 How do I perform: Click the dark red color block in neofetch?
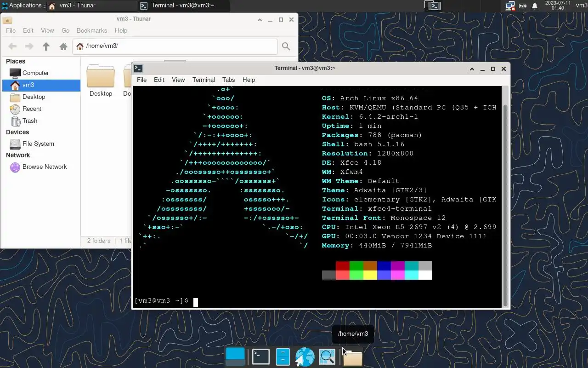pos(342,266)
